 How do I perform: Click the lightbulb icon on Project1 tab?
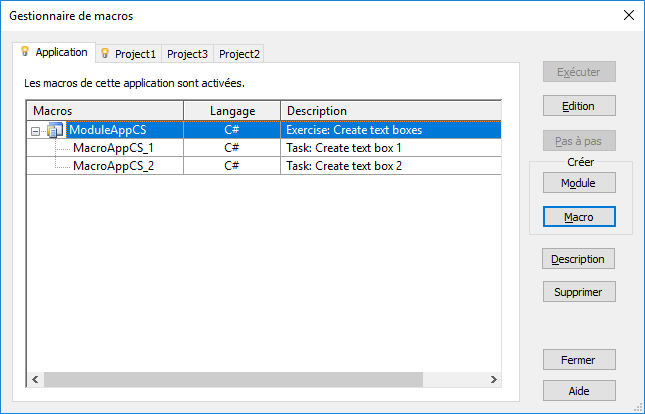105,53
